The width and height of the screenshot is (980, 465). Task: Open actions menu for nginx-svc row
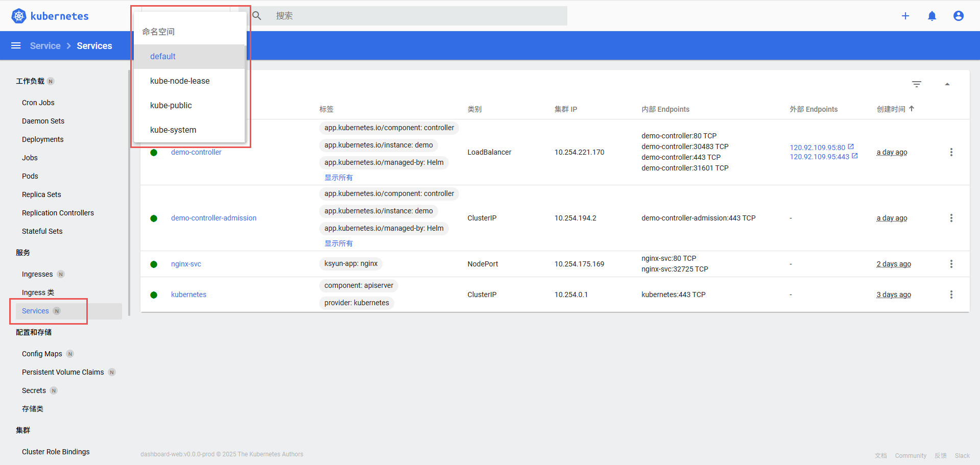point(950,264)
